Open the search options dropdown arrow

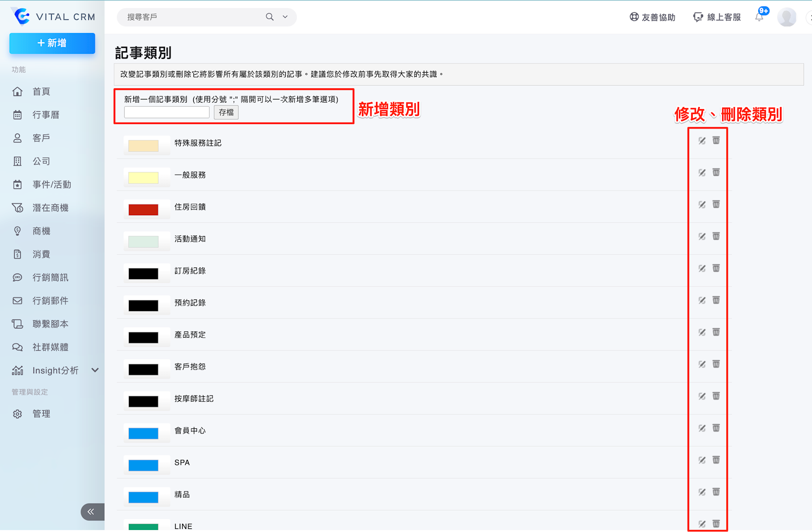tap(285, 17)
